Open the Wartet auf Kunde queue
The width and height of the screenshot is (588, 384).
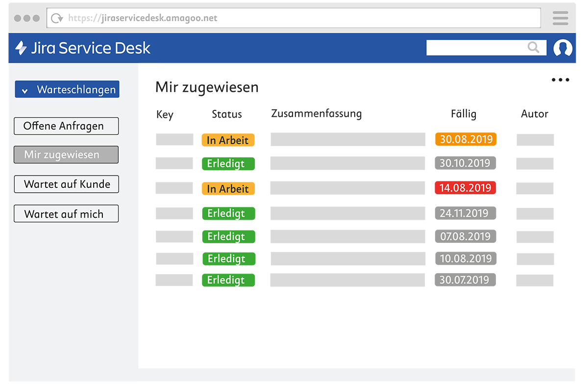click(x=66, y=184)
